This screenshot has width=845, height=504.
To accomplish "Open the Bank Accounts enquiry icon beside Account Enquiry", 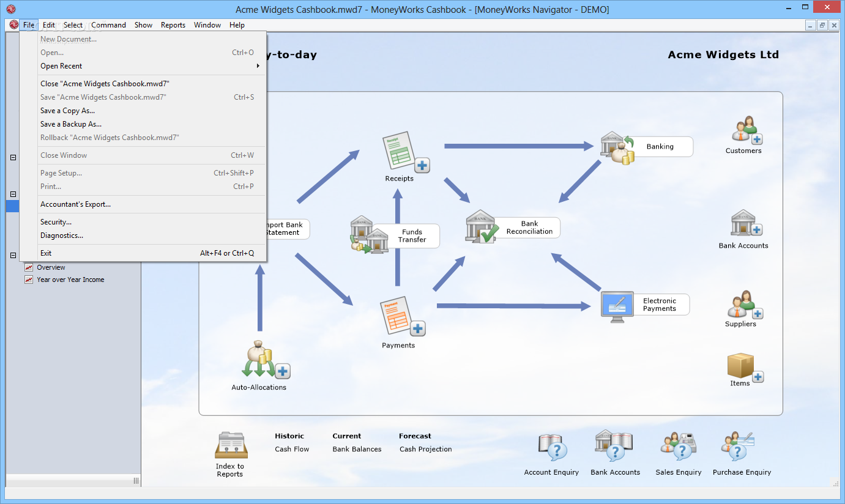I will 614,445.
